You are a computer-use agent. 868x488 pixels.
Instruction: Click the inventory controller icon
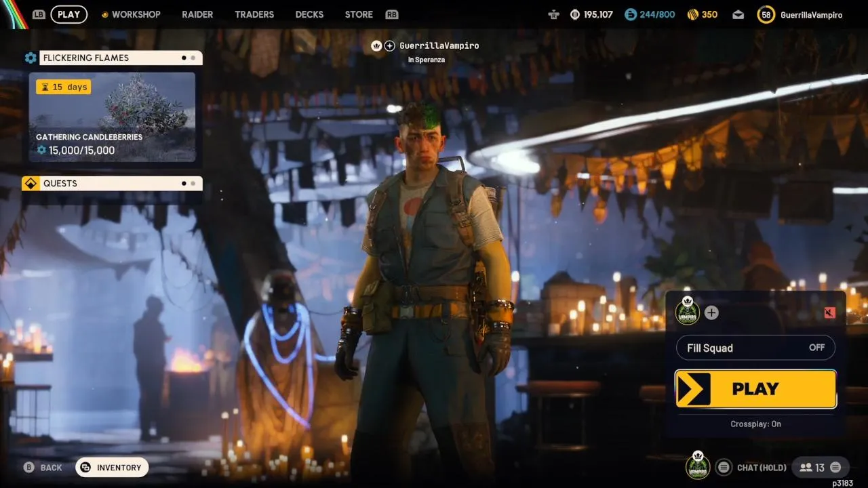coord(85,467)
